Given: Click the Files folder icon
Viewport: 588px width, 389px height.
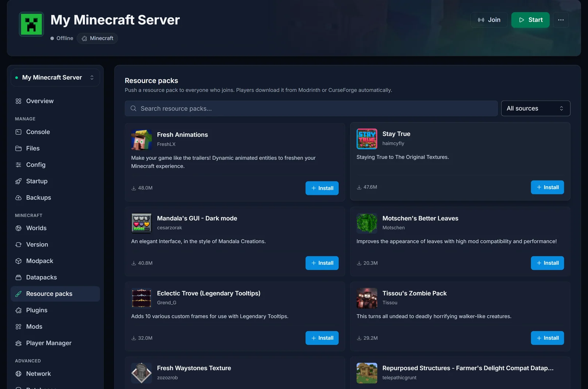Looking at the screenshot, I should [18, 148].
